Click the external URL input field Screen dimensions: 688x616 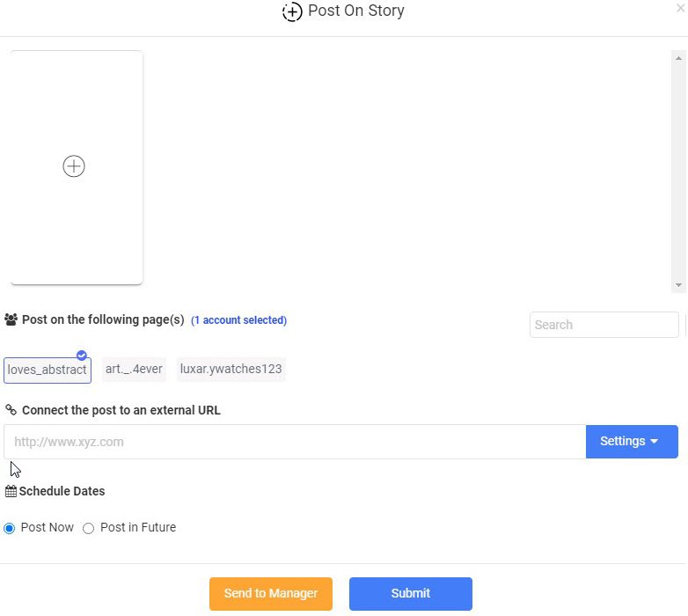(x=295, y=442)
